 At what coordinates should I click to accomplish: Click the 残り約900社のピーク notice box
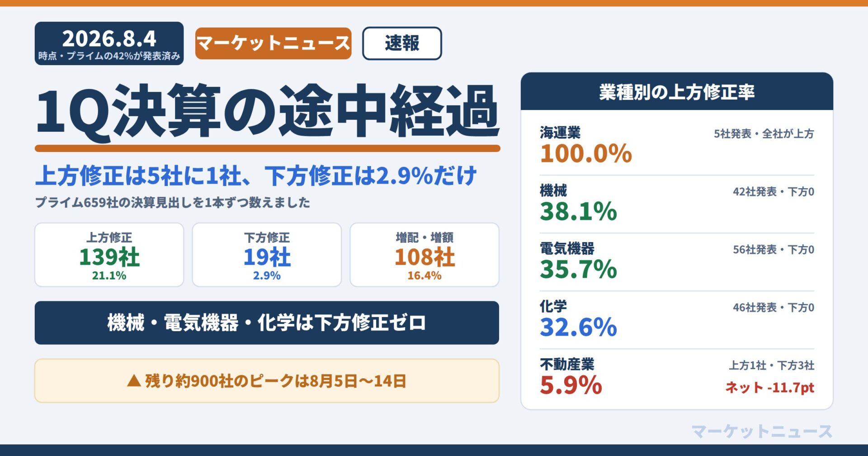pos(267,381)
